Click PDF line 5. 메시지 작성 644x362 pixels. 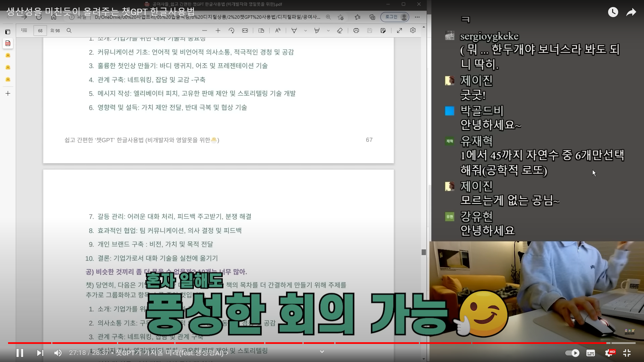[x=192, y=94]
